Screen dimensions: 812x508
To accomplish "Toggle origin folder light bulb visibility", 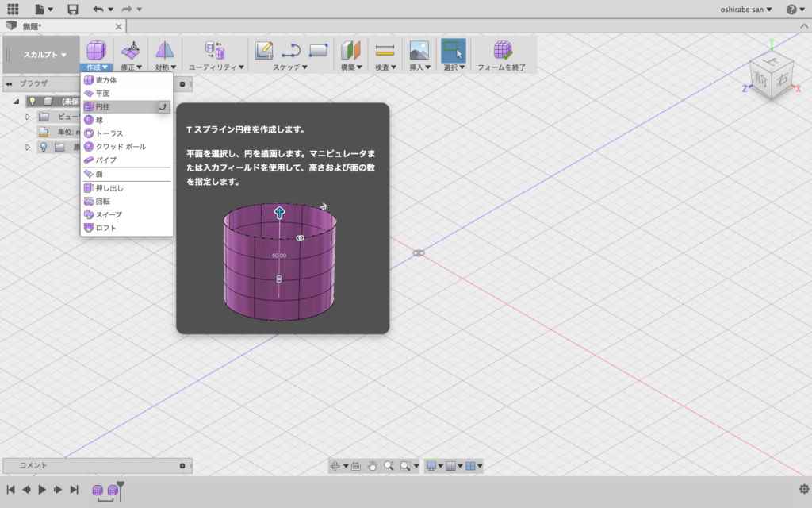I will (x=44, y=147).
